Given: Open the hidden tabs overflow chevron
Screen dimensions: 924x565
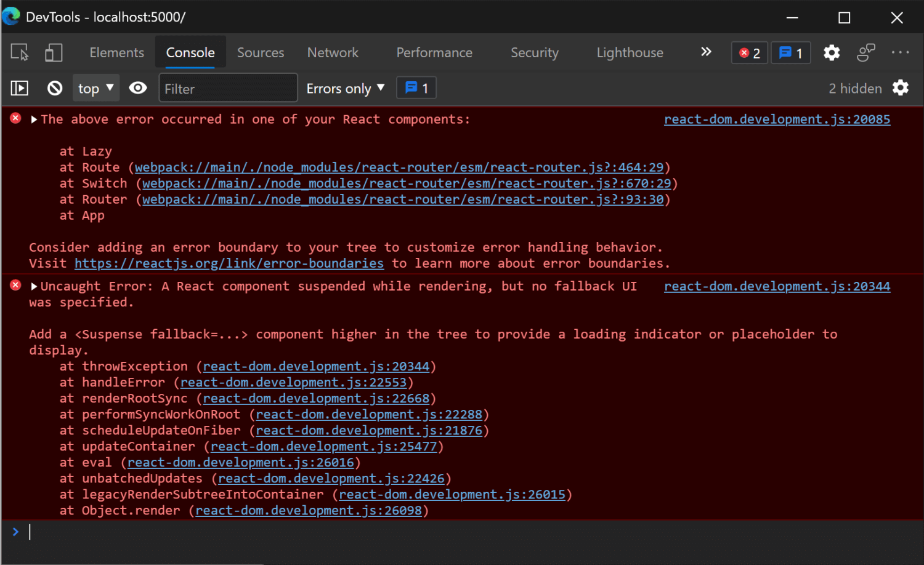Looking at the screenshot, I should click(x=705, y=52).
